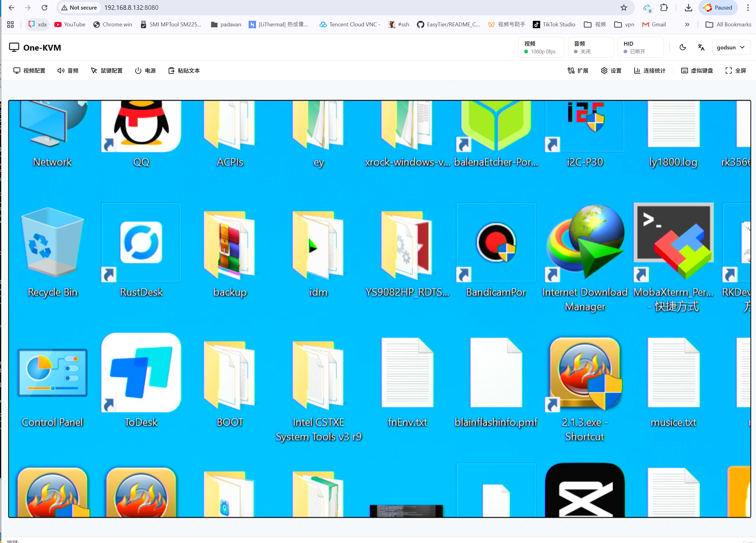The image size is (756, 543).
Task: Show 连接统计 connection statistics
Action: pos(650,71)
